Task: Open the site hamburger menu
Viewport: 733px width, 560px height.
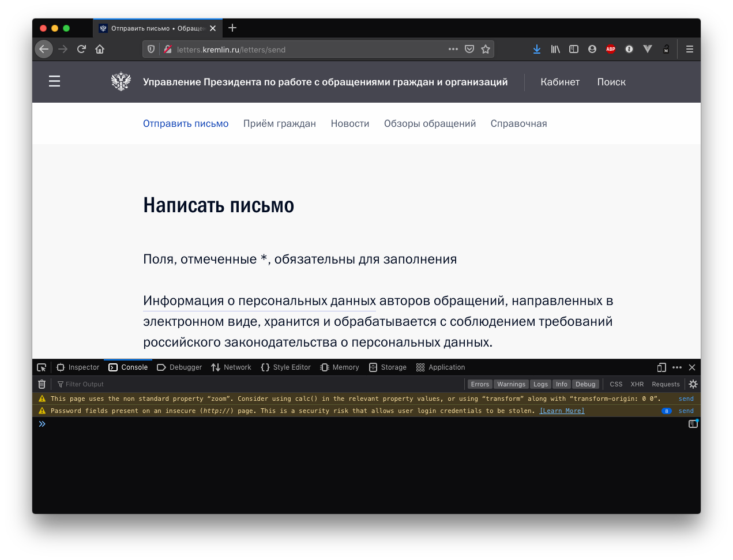Action: (x=55, y=81)
